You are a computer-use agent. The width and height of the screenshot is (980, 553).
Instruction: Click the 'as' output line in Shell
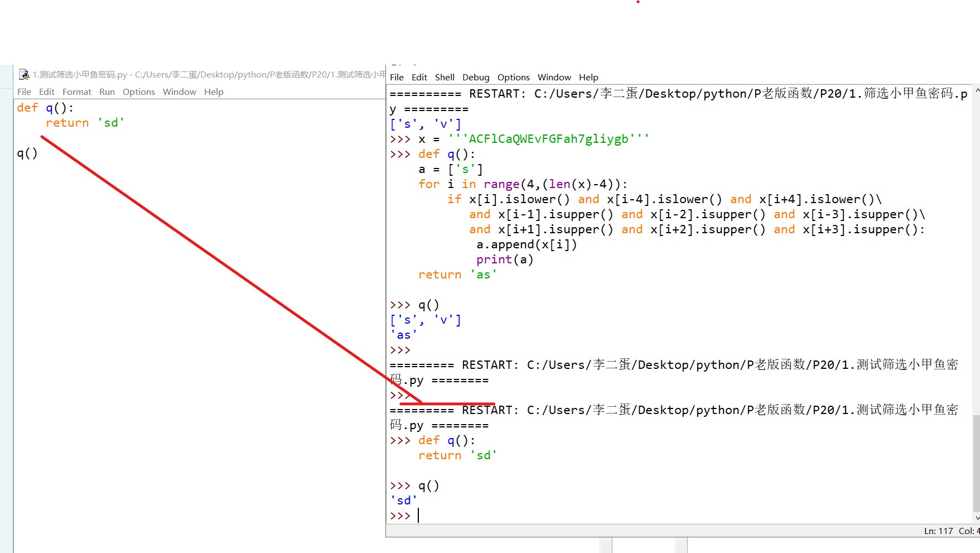[403, 335]
